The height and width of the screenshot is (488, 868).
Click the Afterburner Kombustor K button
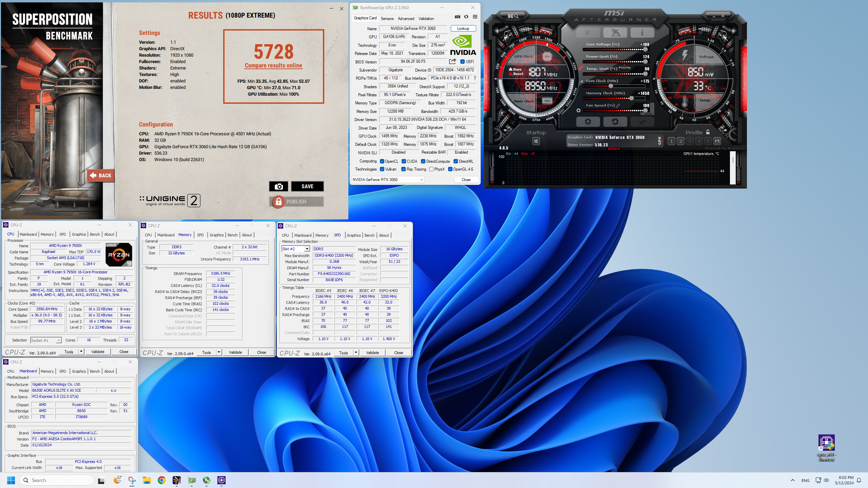pyautogui.click(x=588, y=33)
